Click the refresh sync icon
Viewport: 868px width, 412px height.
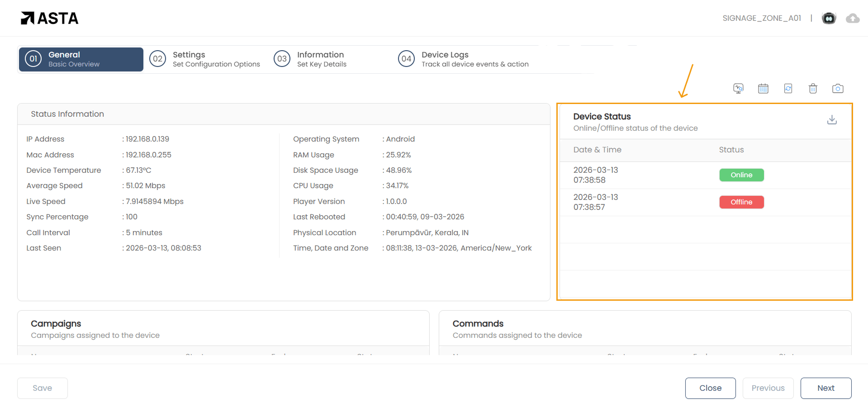(788, 89)
